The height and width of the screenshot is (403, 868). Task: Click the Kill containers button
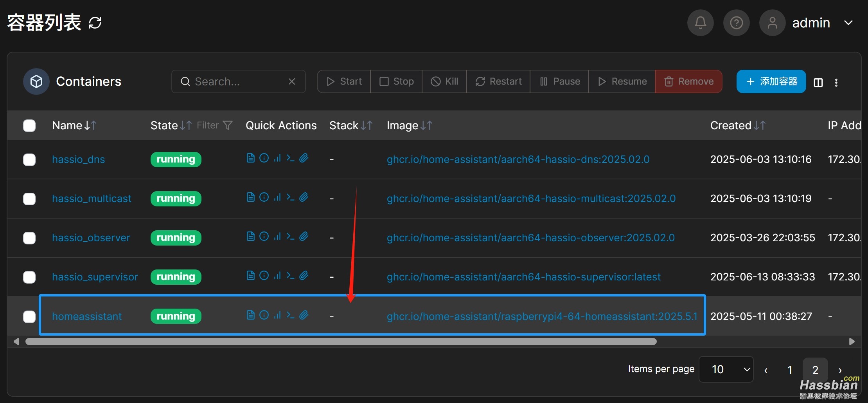[x=444, y=81]
